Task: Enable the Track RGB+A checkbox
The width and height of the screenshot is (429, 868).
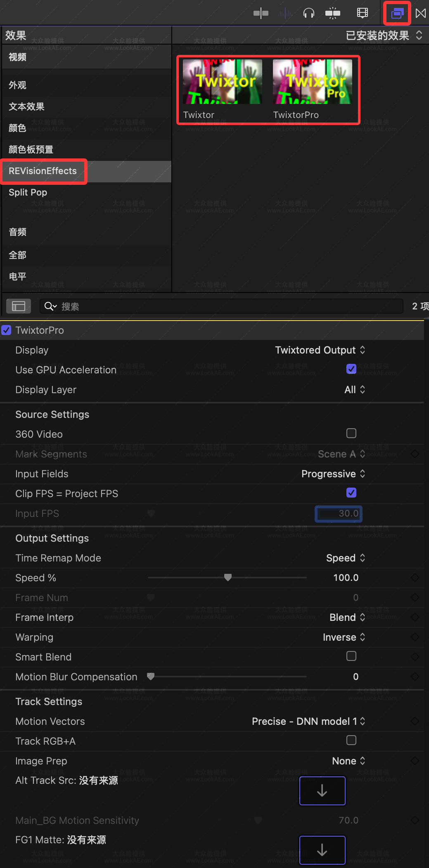Action: 351,740
